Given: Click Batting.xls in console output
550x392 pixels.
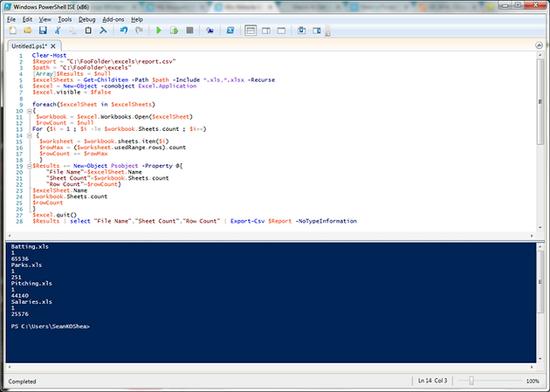Looking at the screenshot, I should pos(30,246).
